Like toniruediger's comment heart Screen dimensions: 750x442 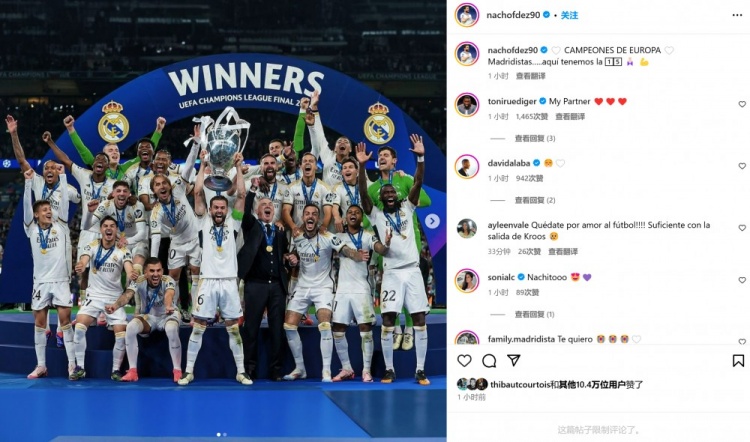pyautogui.click(x=742, y=104)
